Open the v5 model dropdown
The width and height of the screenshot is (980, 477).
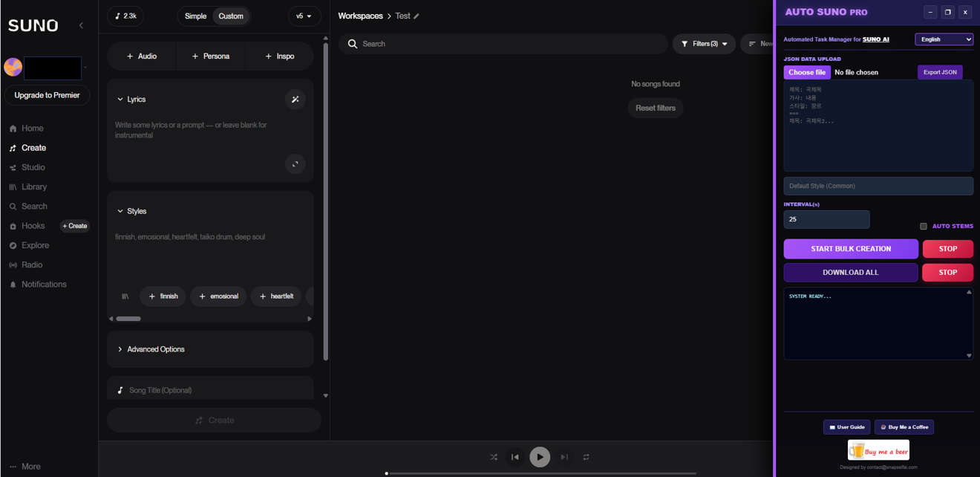(304, 16)
